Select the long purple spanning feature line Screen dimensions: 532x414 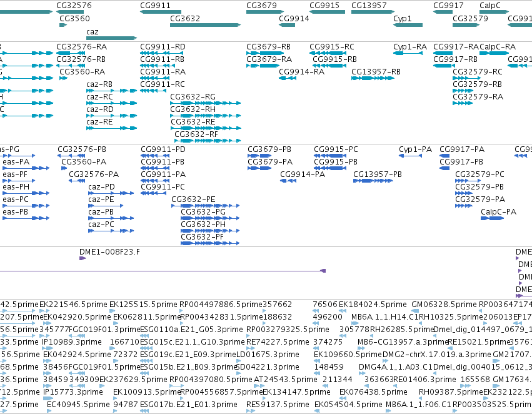163,271
